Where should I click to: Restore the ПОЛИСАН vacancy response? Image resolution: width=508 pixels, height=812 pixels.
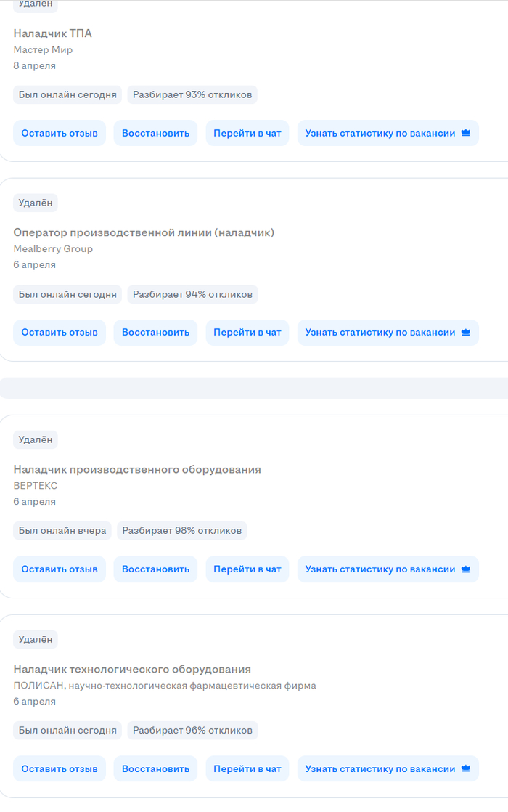coord(156,769)
